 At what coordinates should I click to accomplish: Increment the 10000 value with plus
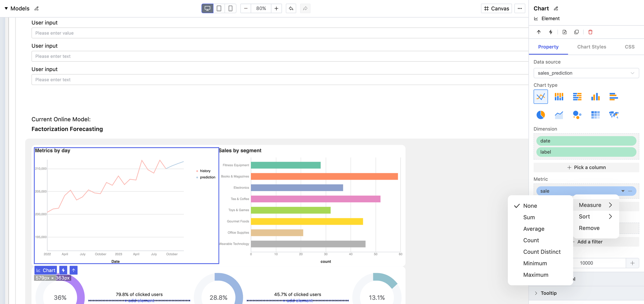click(x=632, y=263)
